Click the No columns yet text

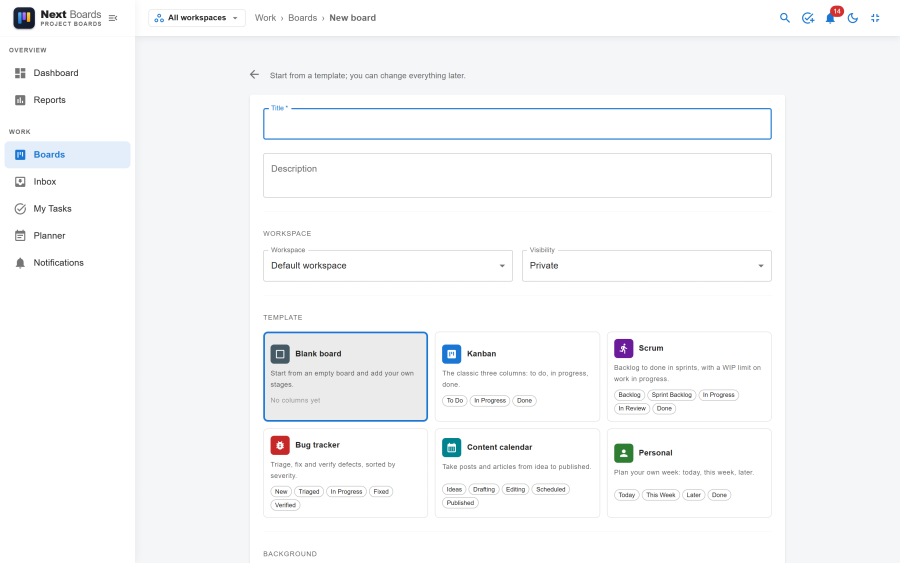[295, 401]
